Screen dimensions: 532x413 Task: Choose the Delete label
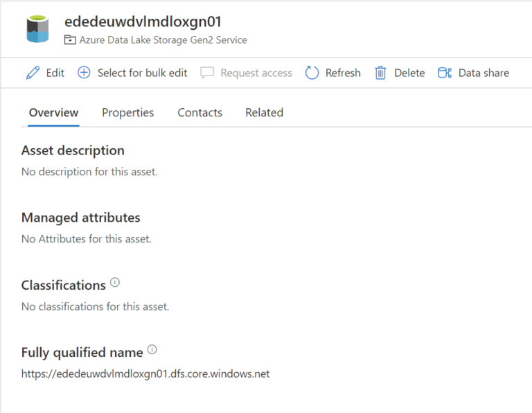pos(409,73)
